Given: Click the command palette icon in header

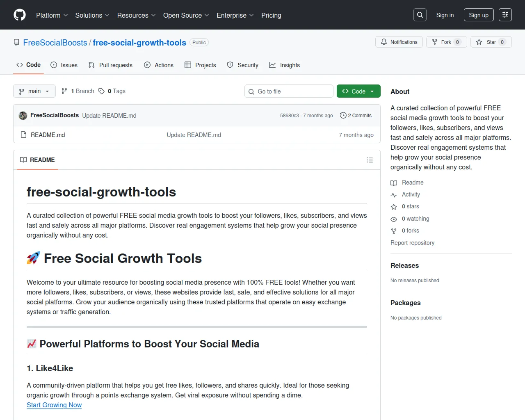Looking at the screenshot, I should pyautogui.click(x=505, y=15).
